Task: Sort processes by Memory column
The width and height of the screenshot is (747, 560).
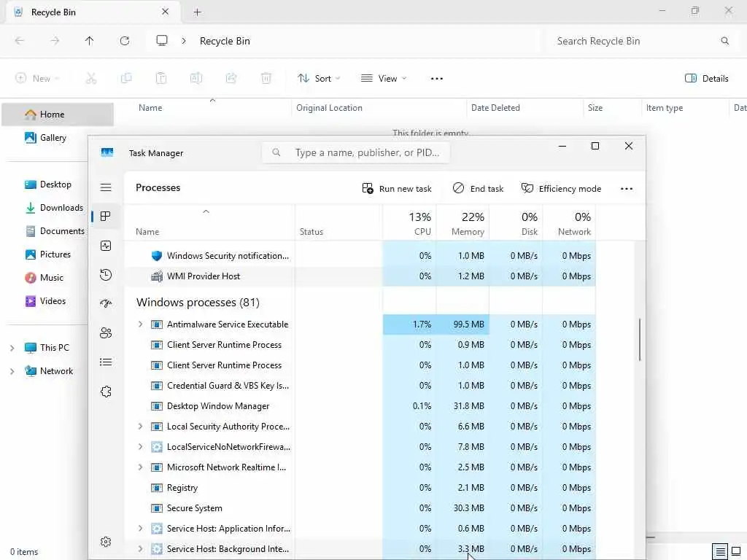Action: (x=462, y=223)
